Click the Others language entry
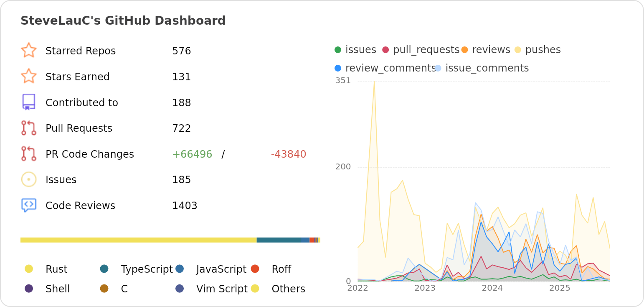Screen dimensions: 644x307 point(288,289)
